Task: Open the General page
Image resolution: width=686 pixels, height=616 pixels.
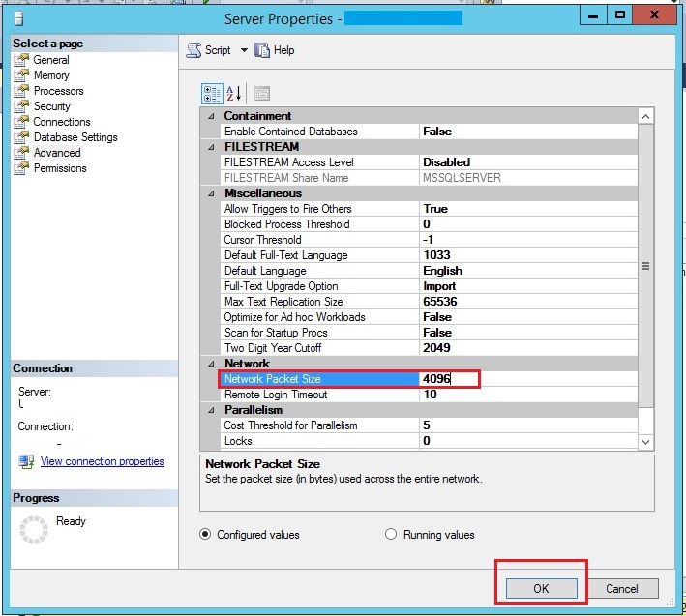Action: (x=50, y=60)
